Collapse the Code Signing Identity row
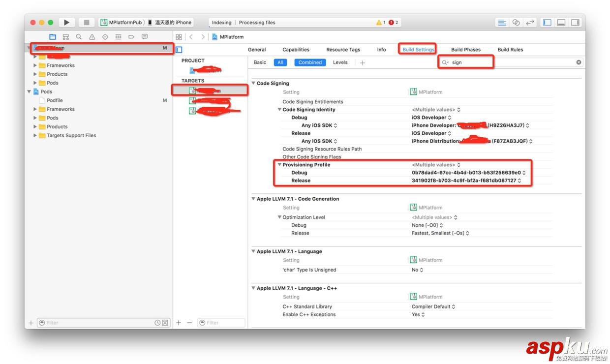Screen dimensions: 610x364 pos(279,110)
